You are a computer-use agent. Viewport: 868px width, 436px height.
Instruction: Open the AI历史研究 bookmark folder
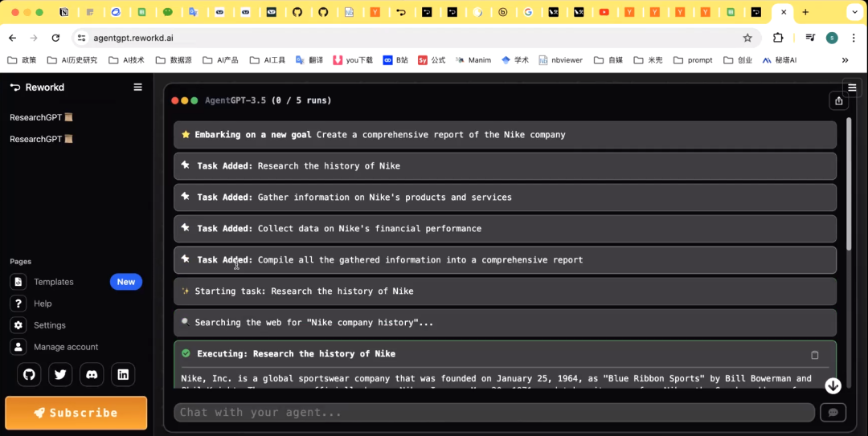(x=72, y=60)
